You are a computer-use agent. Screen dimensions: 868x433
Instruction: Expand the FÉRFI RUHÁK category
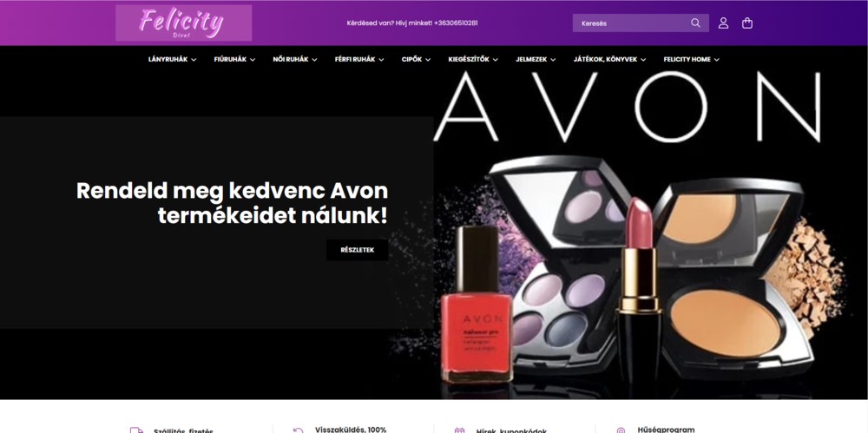point(359,59)
